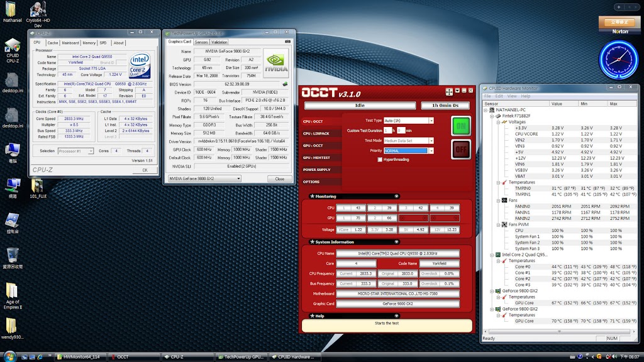This screenshot has width=644, height=362.
Task: Click the Voltages category icon
Action: (x=504, y=122)
